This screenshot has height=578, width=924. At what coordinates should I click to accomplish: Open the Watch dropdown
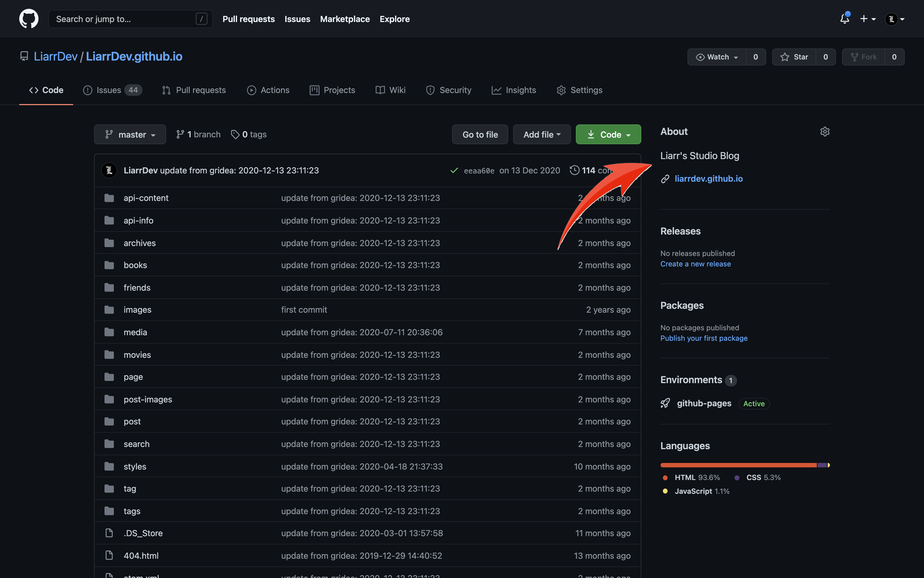pyautogui.click(x=717, y=57)
